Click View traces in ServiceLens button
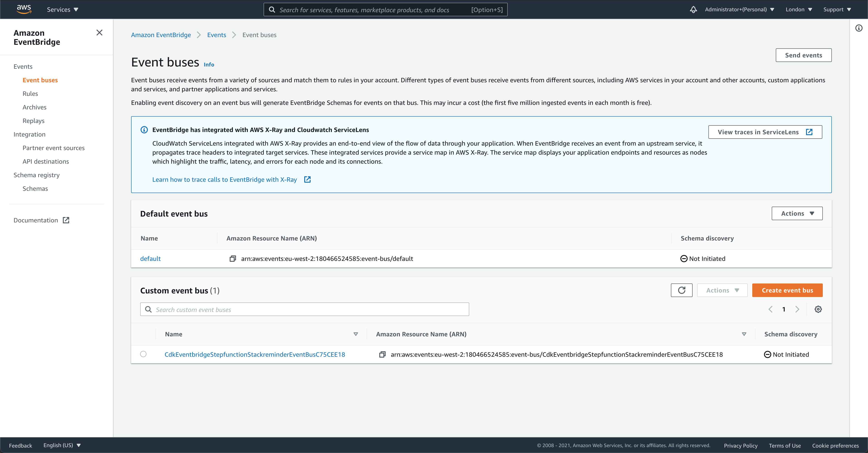Screen dimensions: 868x453 pyautogui.click(x=765, y=132)
